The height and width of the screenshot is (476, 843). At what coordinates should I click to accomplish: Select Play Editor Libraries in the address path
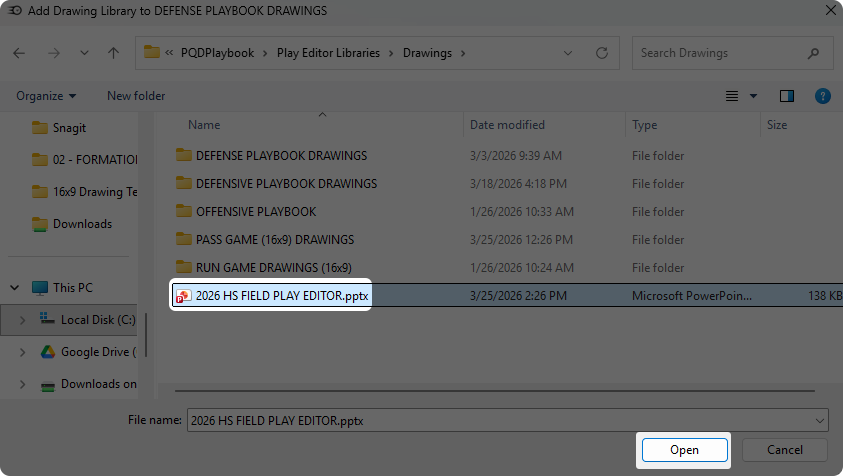(328, 53)
